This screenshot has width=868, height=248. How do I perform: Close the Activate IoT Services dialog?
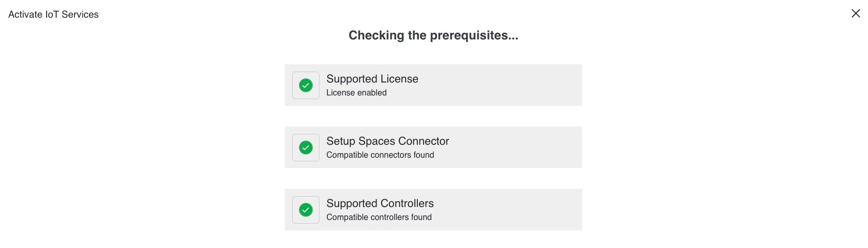[856, 13]
